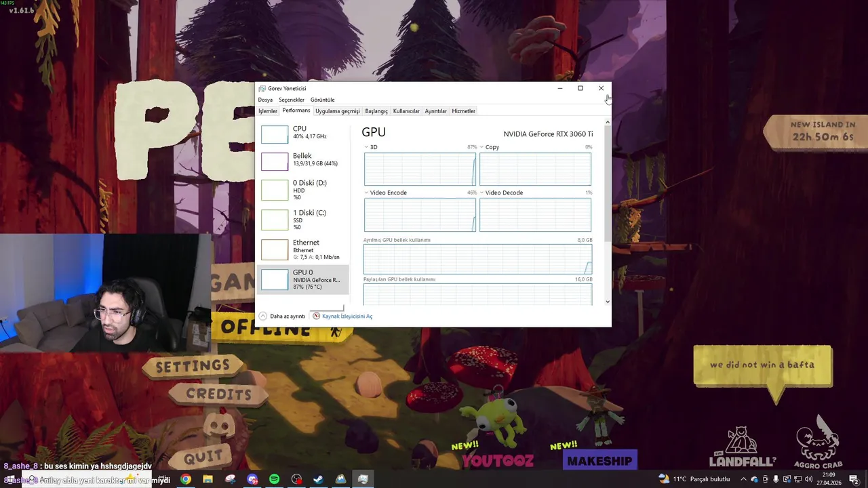Image resolution: width=868 pixels, height=488 pixels.
Task: Switch to the Kullanıcılar tab
Action: point(406,111)
